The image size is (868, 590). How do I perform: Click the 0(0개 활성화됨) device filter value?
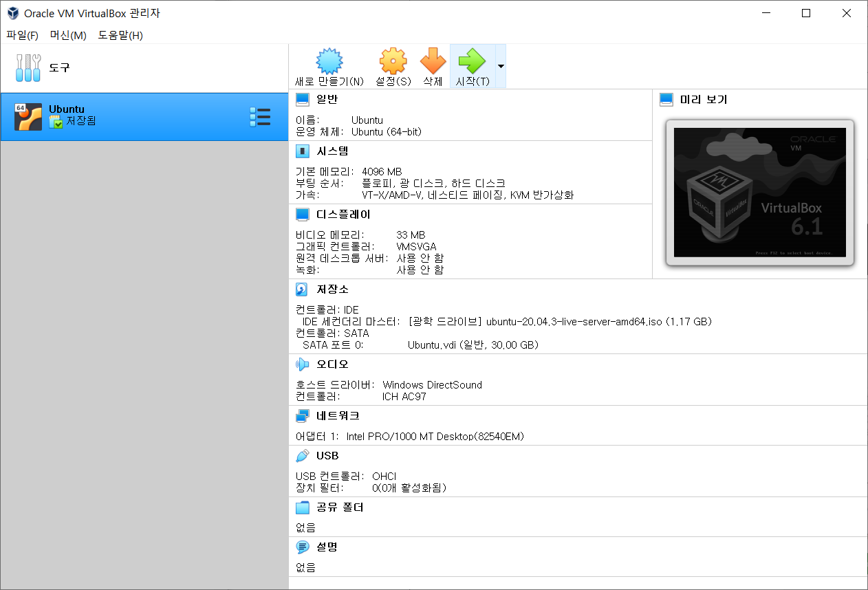410,488
